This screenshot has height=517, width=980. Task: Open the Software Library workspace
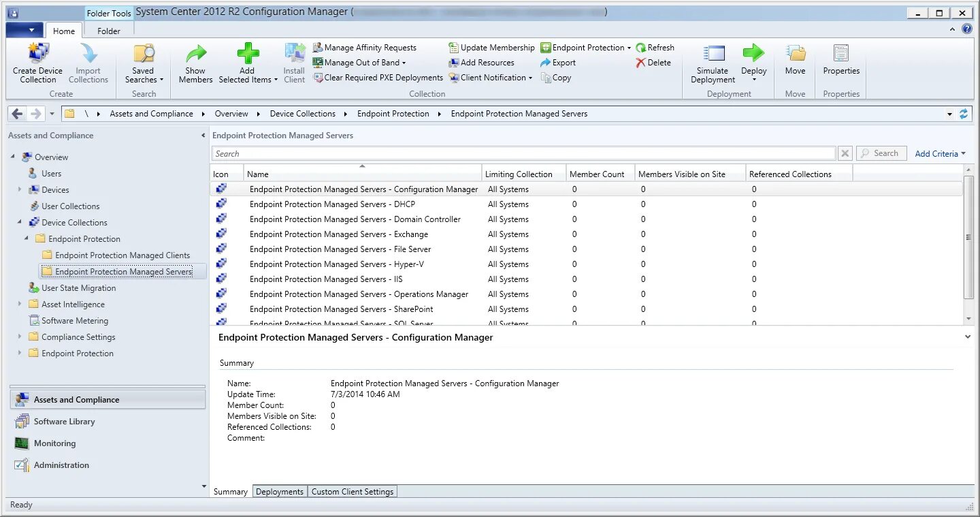[108, 422]
